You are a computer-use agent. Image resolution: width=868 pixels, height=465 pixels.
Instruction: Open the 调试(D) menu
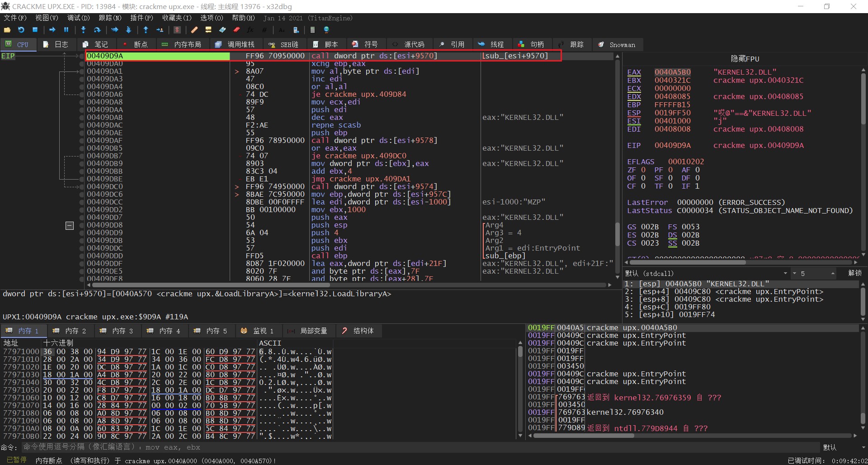click(78, 18)
